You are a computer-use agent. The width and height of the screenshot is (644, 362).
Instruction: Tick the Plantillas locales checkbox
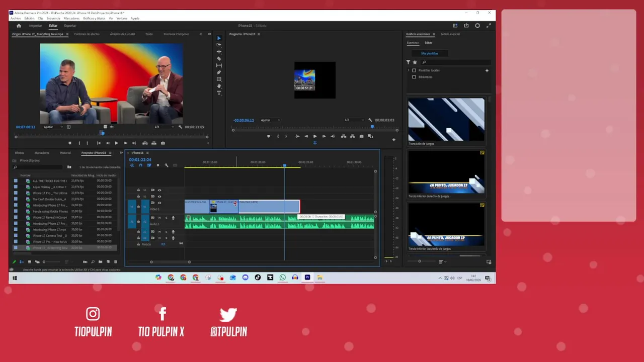click(414, 70)
